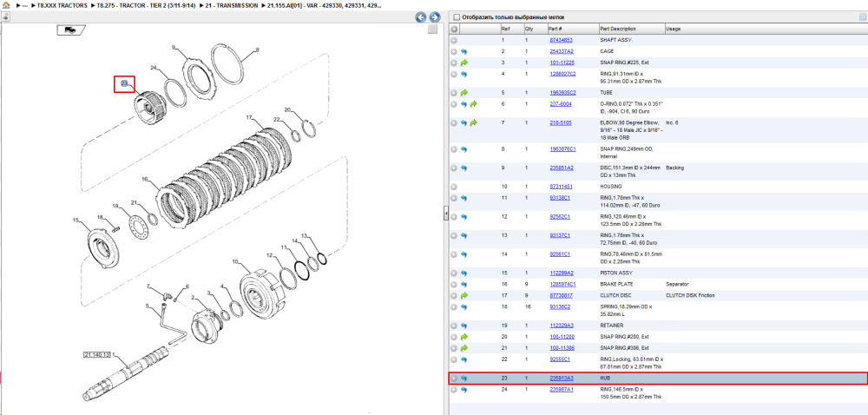Click blue arrow icon in ELBOW row 7
Image resolution: width=868 pixels, height=415 pixels.
tap(464, 122)
